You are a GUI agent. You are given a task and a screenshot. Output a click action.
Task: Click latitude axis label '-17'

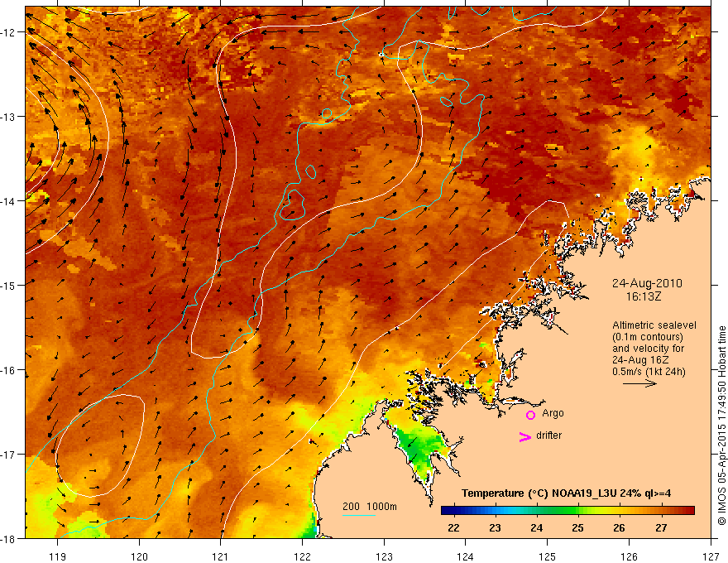tap(8, 455)
